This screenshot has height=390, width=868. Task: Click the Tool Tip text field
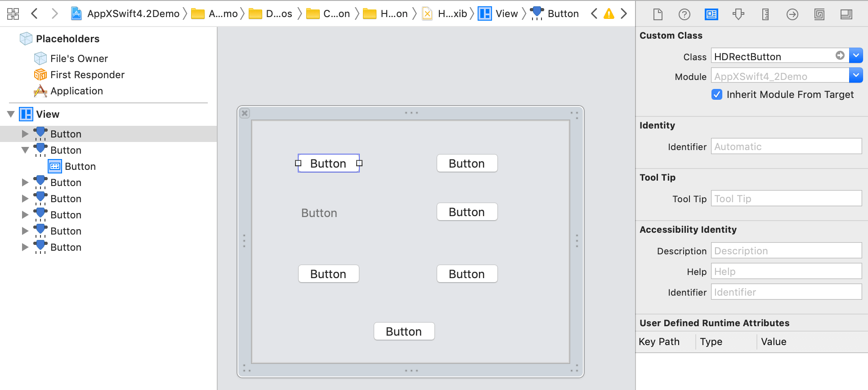click(786, 199)
